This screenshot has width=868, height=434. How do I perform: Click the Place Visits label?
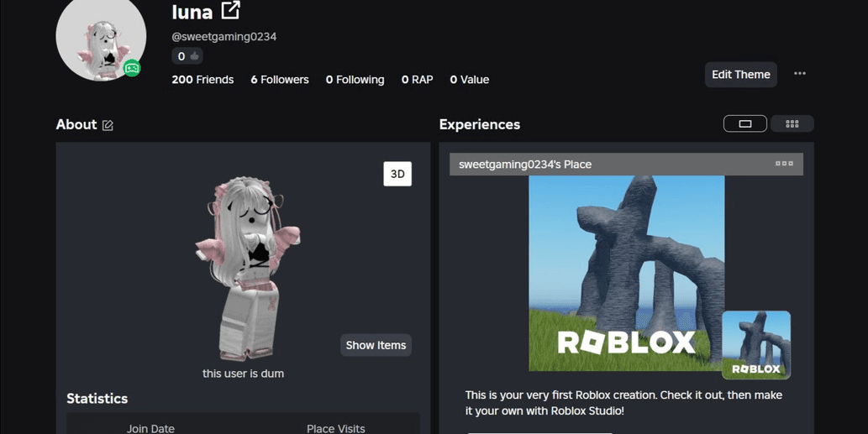[x=336, y=428]
